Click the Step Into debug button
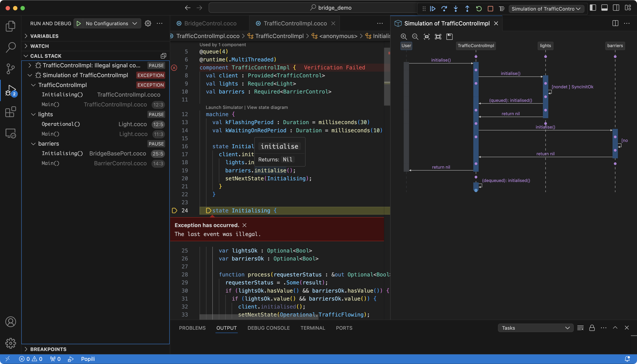Image resolution: width=637 pixels, height=364 pixels. pyautogui.click(x=456, y=9)
